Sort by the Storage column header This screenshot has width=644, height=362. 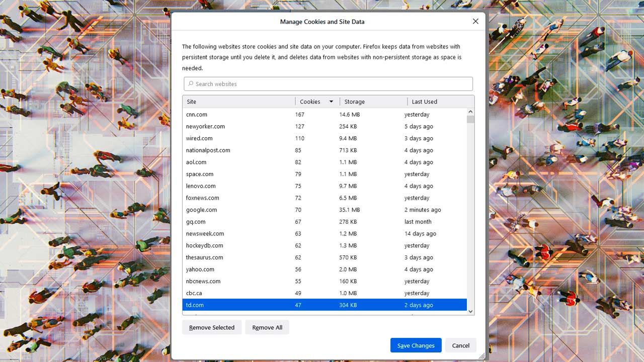click(373, 102)
